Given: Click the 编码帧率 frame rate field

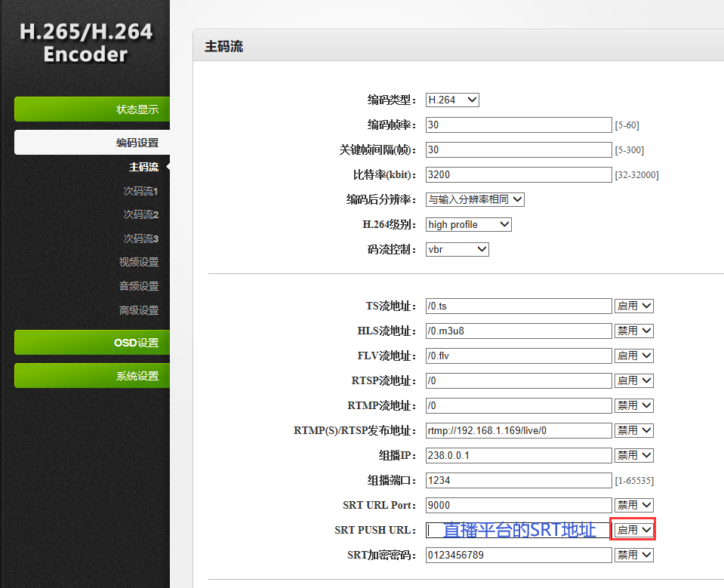Looking at the screenshot, I should point(519,125).
